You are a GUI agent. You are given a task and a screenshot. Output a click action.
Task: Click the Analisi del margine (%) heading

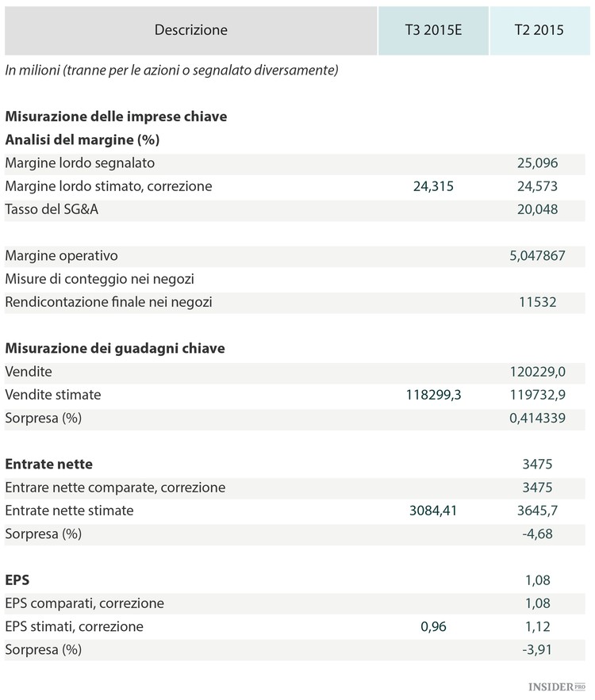(83, 140)
